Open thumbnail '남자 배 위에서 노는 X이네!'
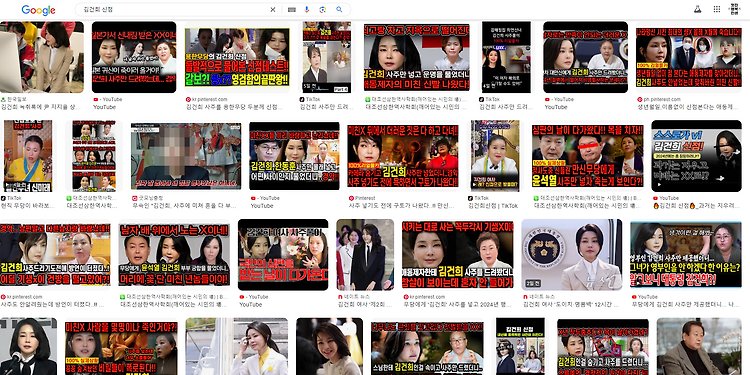This screenshot has width=750, height=375. pyautogui.click(x=174, y=255)
